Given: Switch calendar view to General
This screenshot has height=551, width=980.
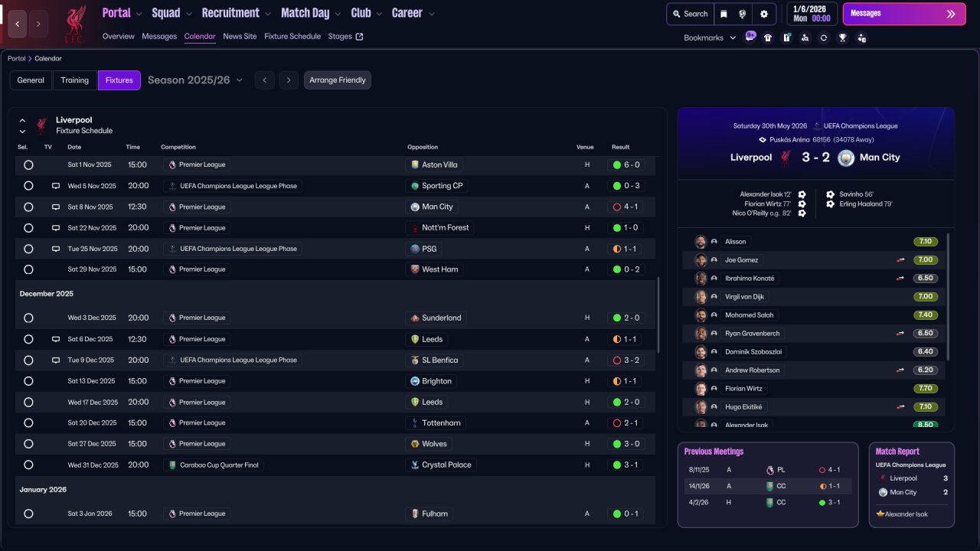Looking at the screenshot, I should 31,80.
